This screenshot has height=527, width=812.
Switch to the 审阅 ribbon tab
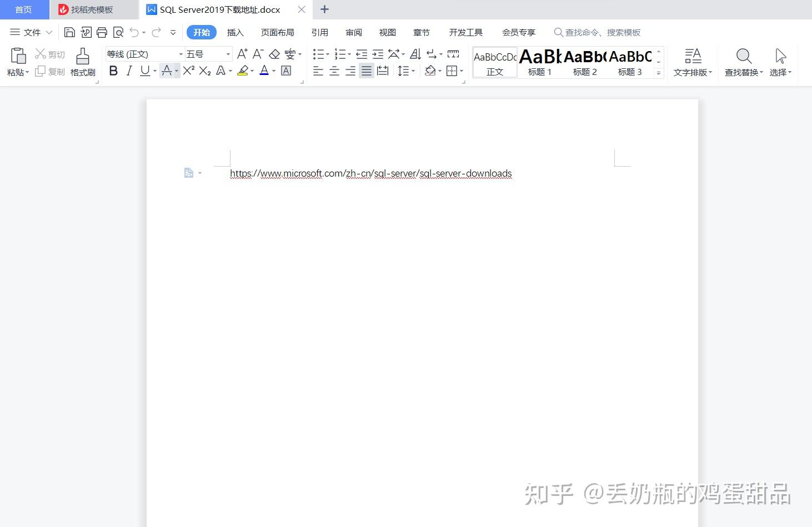(x=354, y=32)
